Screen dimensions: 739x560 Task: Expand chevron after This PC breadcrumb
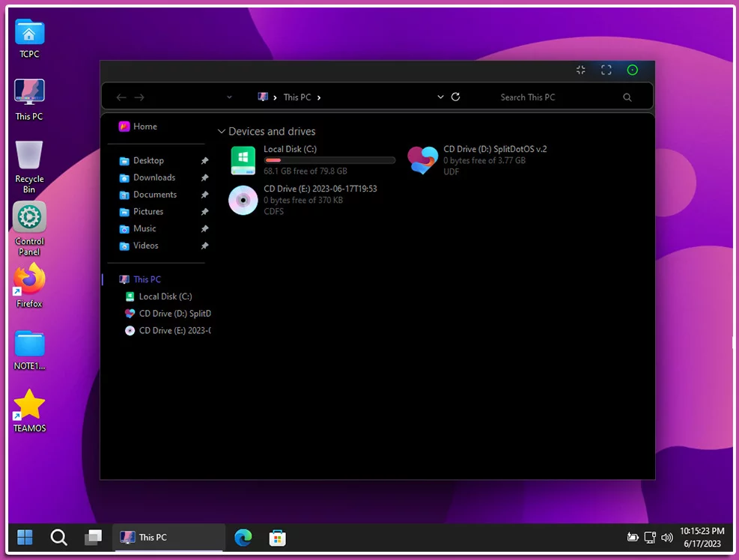point(319,97)
